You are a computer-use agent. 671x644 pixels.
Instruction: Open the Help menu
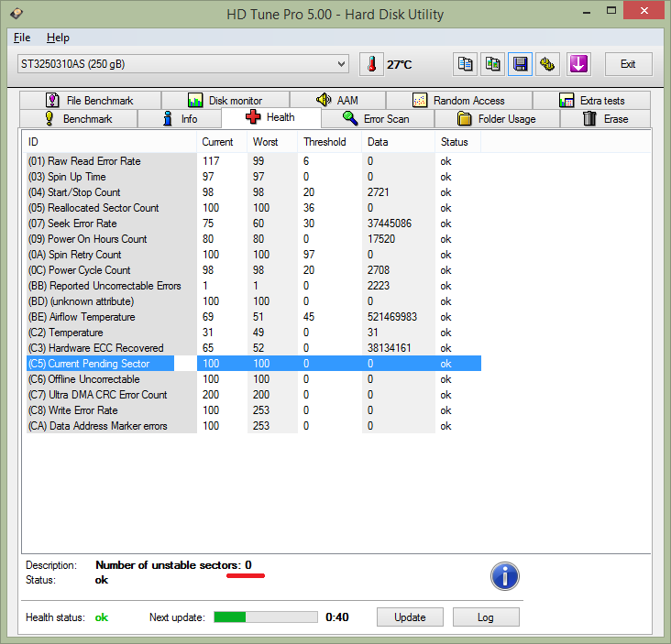[58, 38]
